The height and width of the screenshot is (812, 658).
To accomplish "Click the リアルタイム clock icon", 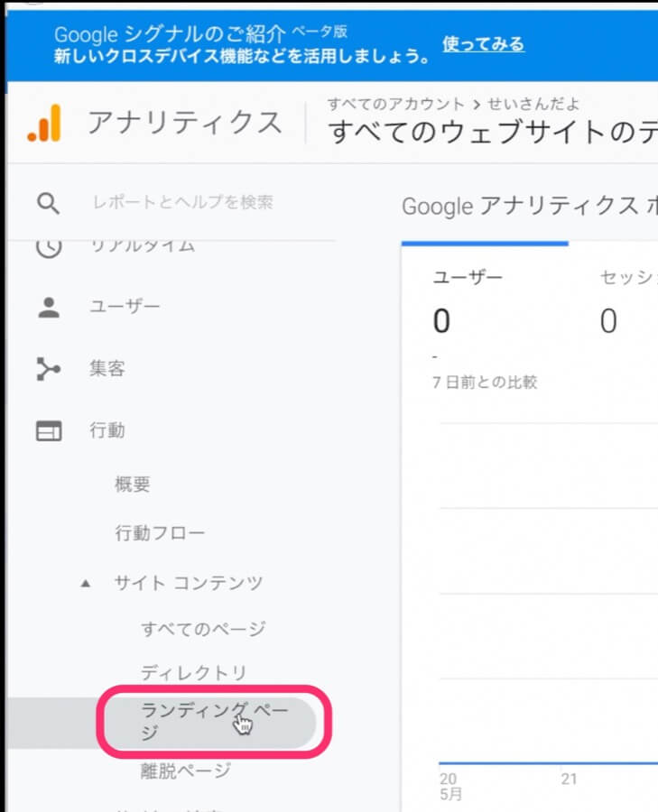I will pyautogui.click(x=48, y=246).
